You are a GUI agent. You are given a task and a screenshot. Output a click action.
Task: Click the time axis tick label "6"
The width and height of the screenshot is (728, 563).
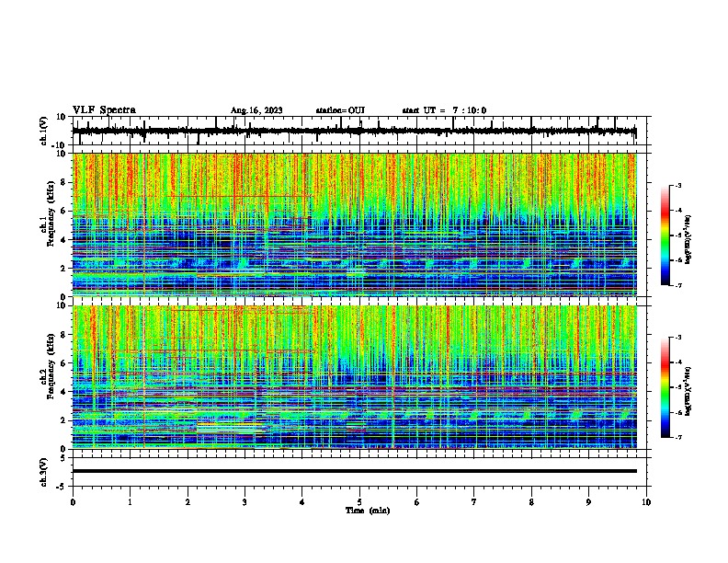coord(417,502)
